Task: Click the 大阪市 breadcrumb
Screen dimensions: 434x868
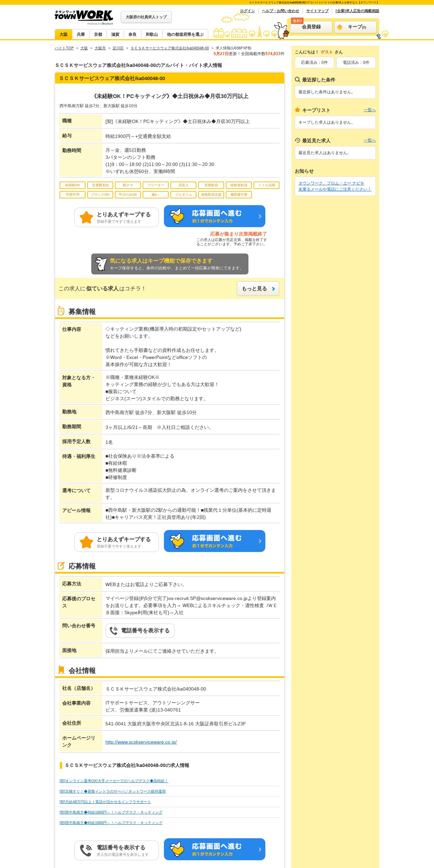Action: tap(100, 48)
